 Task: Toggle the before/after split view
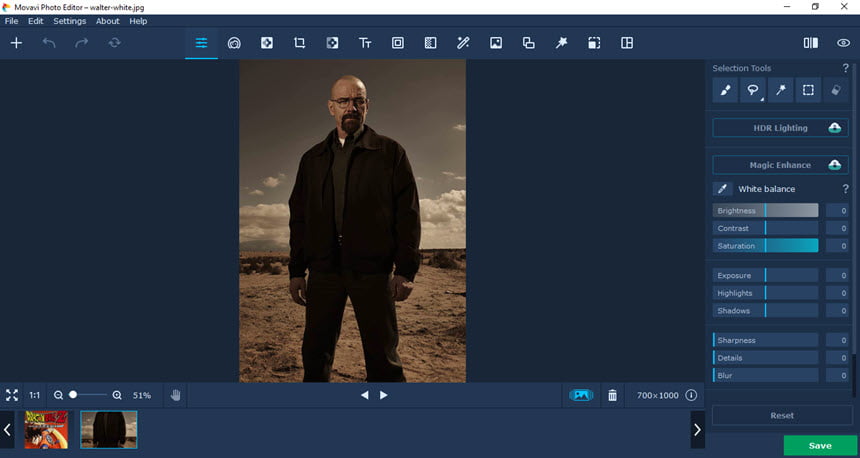tap(811, 43)
